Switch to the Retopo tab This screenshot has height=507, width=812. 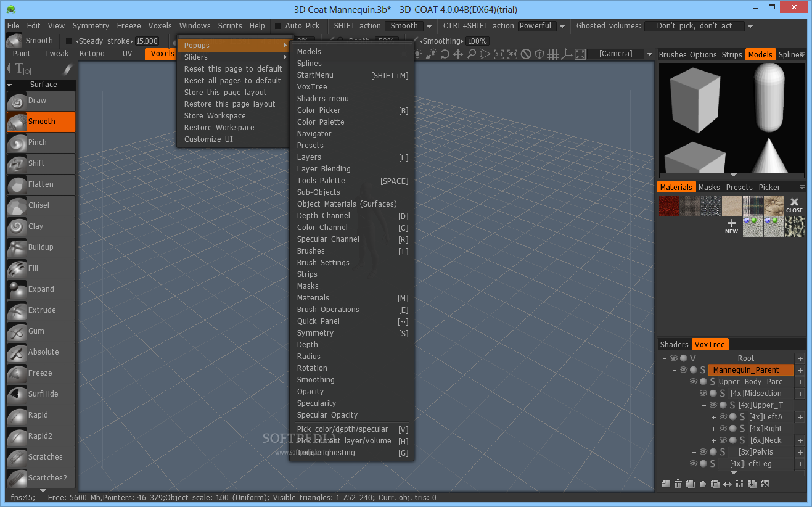pos(92,54)
